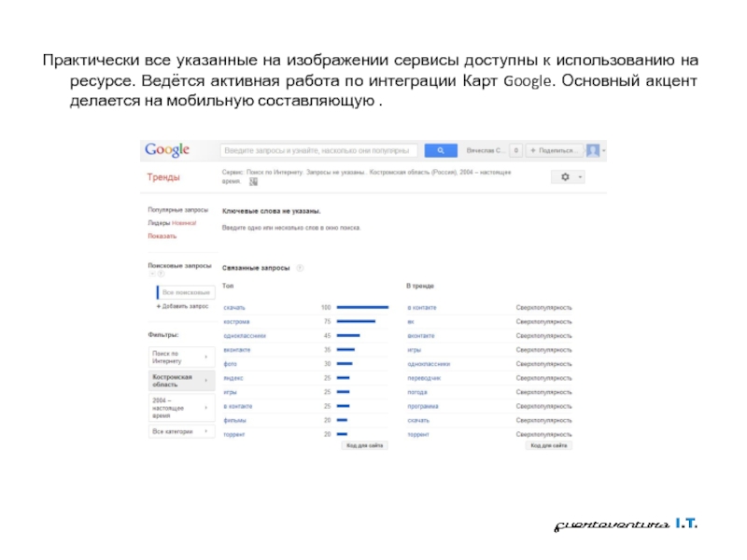Click Код для сайта under the Топ list

point(364,446)
